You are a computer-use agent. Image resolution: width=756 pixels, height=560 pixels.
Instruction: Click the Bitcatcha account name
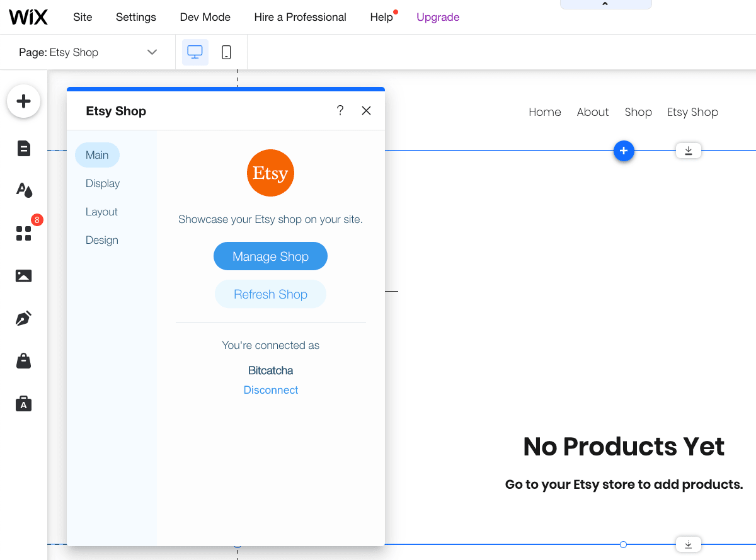pyautogui.click(x=271, y=370)
